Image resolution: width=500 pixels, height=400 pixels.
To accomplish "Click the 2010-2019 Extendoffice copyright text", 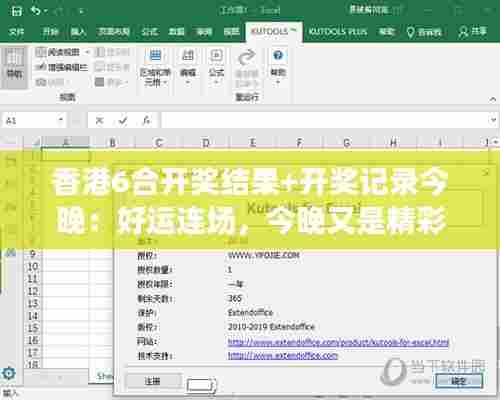I will pyautogui.click(x=271, y=326).
